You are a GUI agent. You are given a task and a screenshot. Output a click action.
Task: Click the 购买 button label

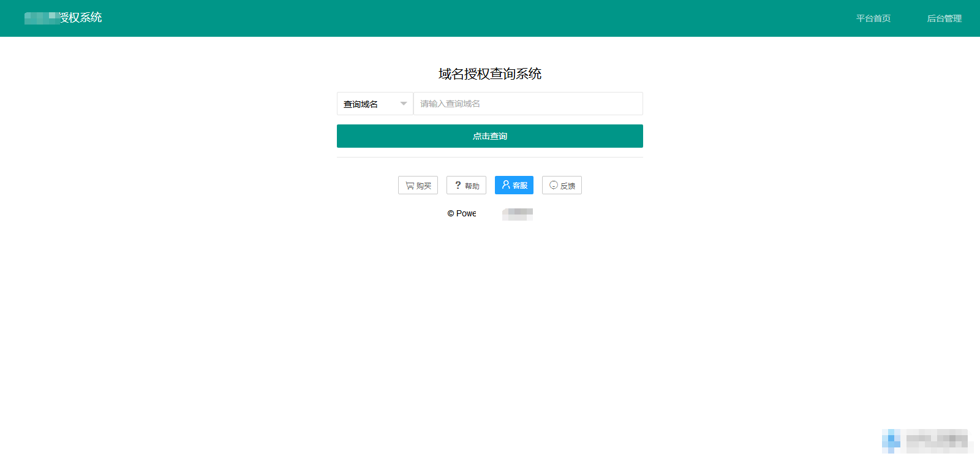click(424, 186)
